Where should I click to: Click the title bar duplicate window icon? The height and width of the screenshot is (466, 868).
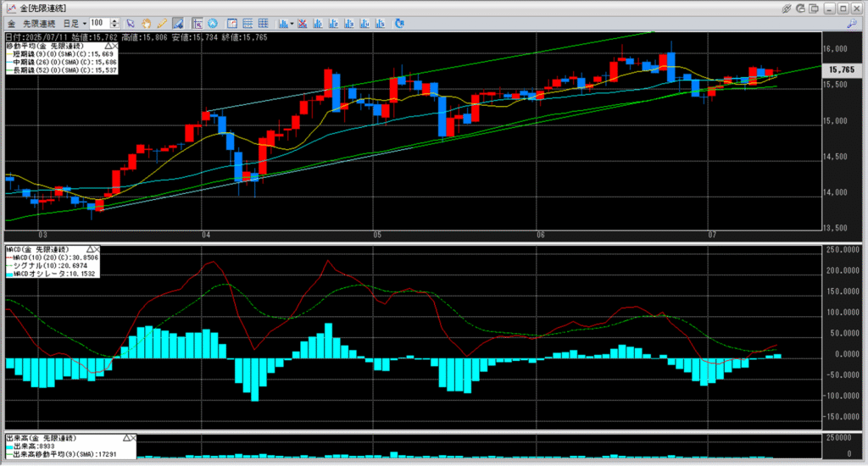(813, 8)
